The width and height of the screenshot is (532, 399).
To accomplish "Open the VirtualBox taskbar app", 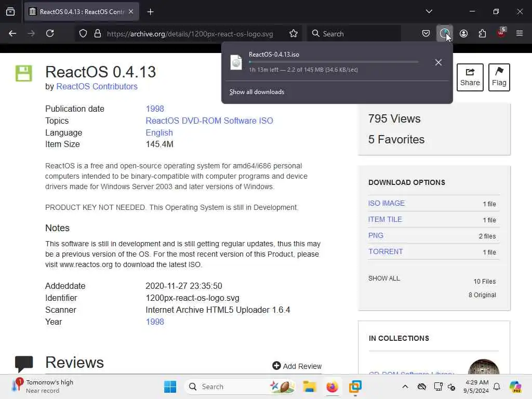I will click(355, 387).
